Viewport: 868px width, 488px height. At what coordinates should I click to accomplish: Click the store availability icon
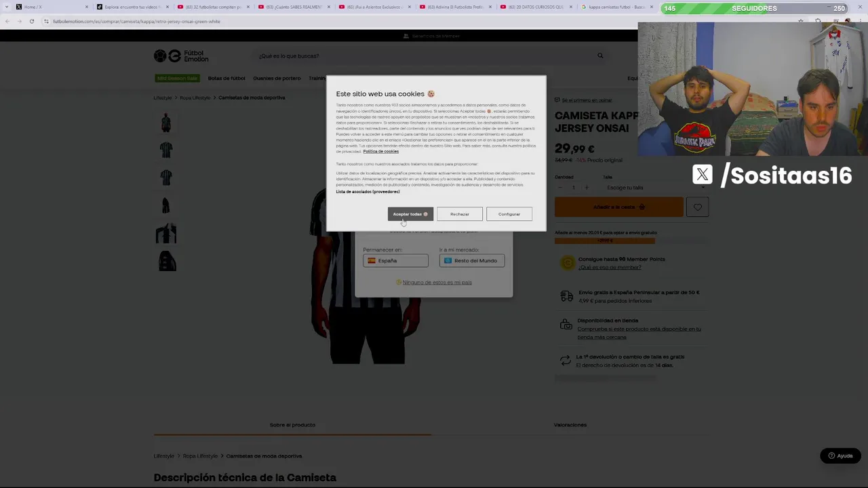pos(566,325)
